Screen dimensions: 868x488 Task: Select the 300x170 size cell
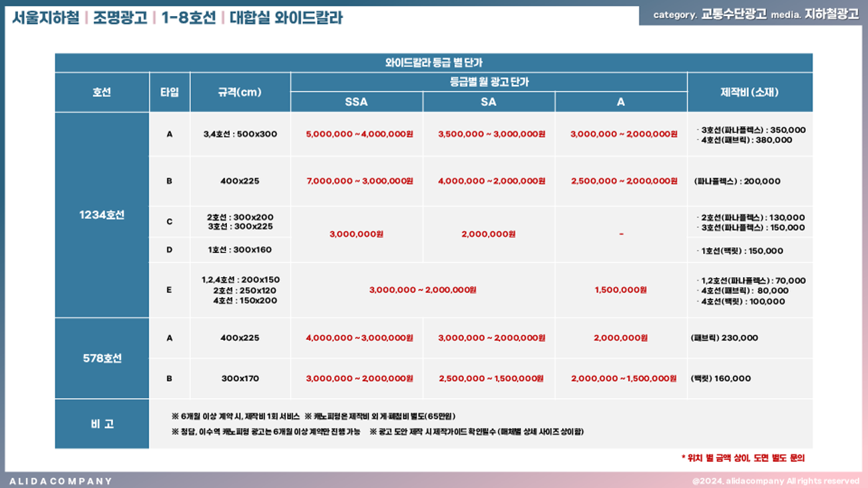pos(240,379)
